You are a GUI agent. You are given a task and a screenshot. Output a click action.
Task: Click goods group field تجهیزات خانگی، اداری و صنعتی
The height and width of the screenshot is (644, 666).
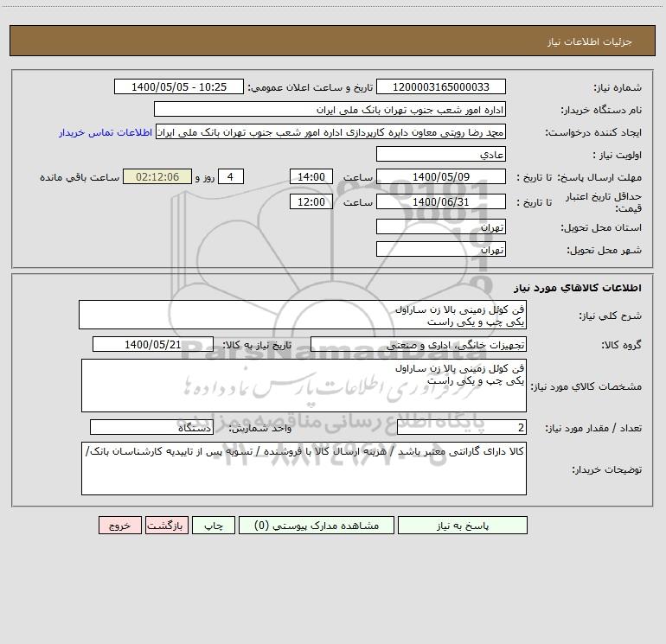point(419,344)
